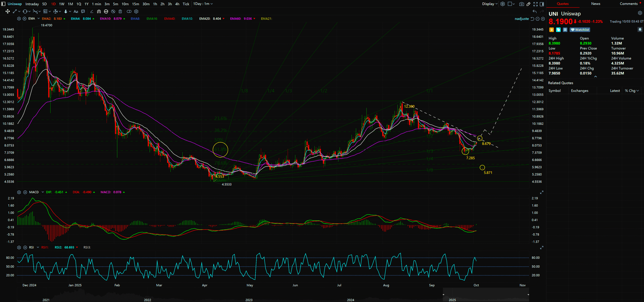Delete drawings with the trash icon
This screenshot has height=302, width=644.
(x=120, y=12)
